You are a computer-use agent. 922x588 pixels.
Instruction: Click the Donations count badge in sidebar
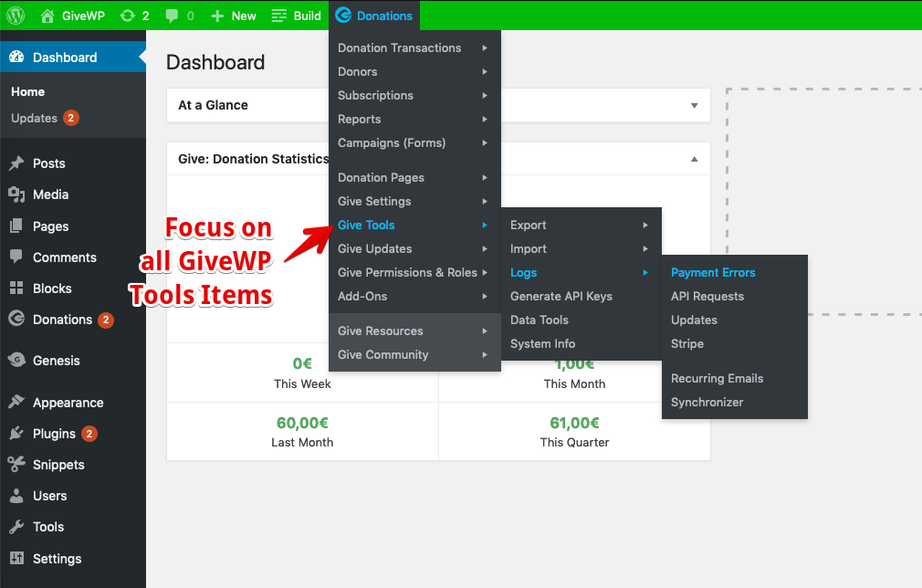pyautogui.click(x=106, y=320)
